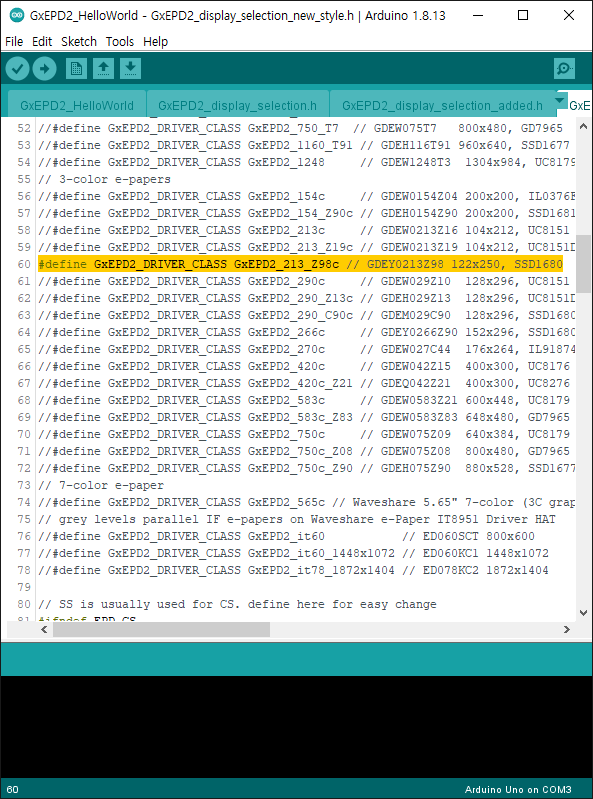The width and height of the screenshot is (593, 799).
Task: Click line 61 with GxEPD2_290c
Action: click(x=304, y=281)
